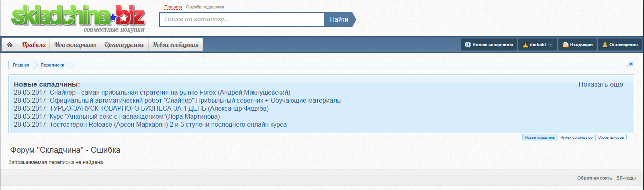Screen dimensions: 644x190
Task: Open the Организуемые tab
Action: [124, 45]
